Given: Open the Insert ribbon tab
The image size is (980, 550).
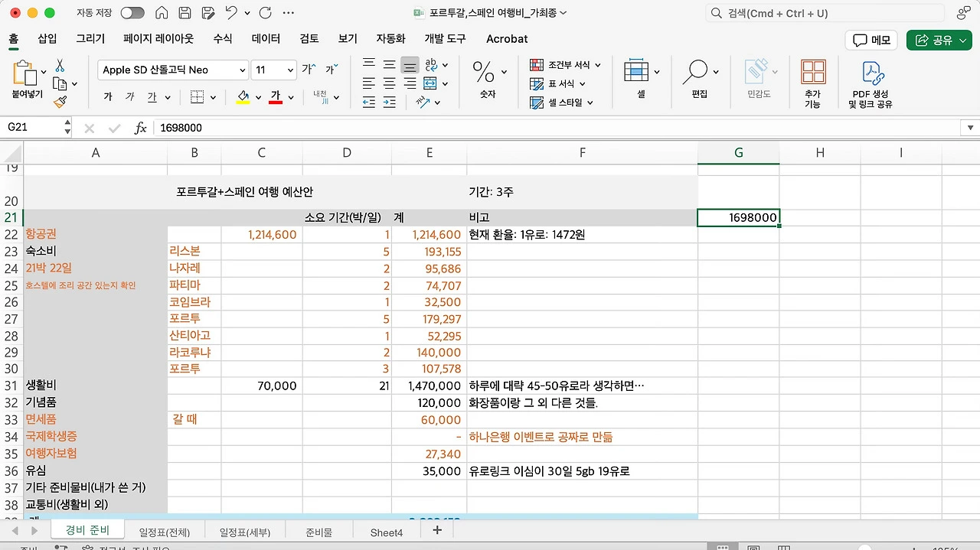Looking at the screenshot, I should point(47,38).
